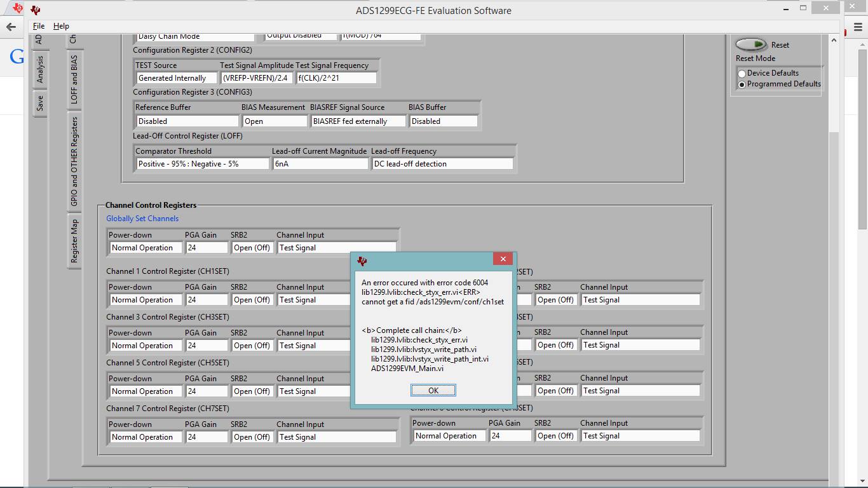Open the Reference Buffer dropdown
868x488 pixels.
click(x=187, y=121)
